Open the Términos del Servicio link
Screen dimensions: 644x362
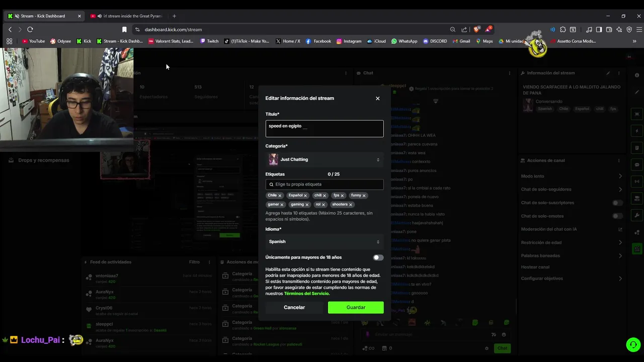click(306, 294)
